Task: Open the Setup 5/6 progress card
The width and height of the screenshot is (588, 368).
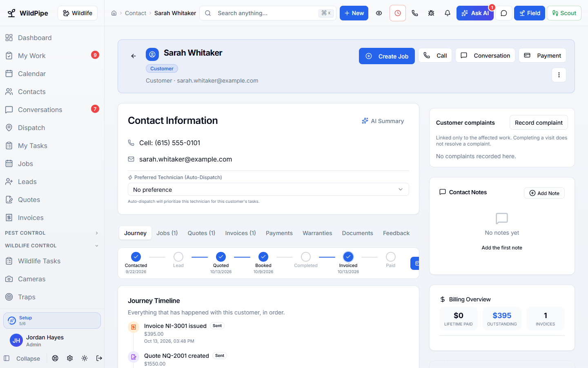Action: pos(52,321)
